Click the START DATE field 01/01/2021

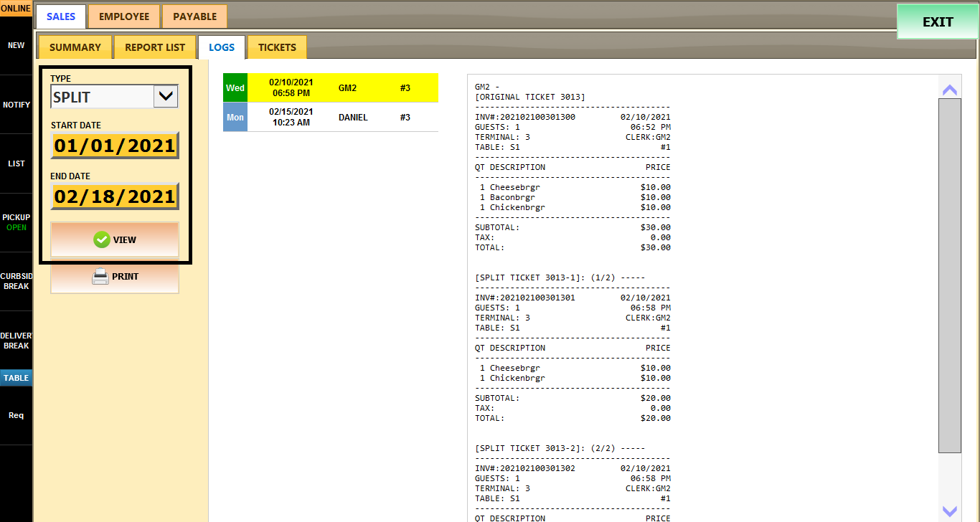[x=115, y=146]
